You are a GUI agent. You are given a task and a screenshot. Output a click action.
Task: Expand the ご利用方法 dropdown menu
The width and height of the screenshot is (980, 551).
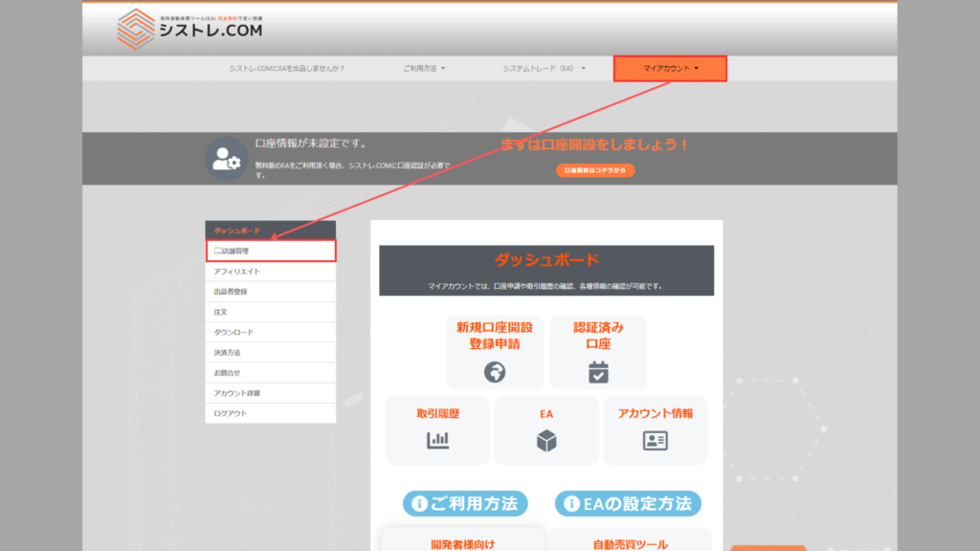tap(424, 69)
